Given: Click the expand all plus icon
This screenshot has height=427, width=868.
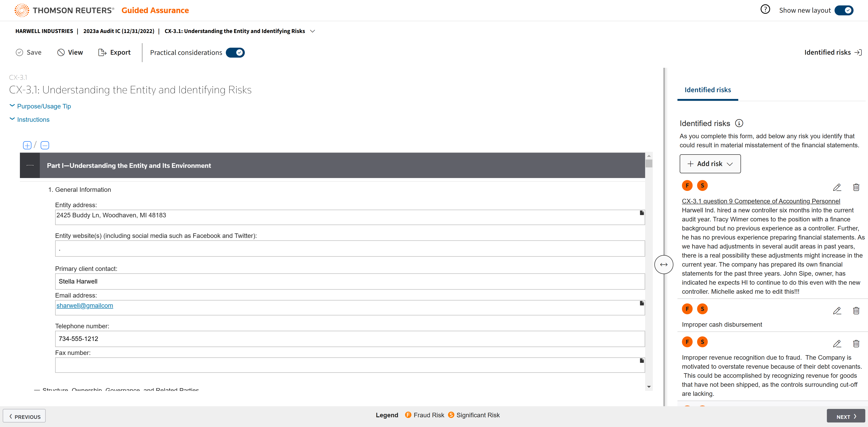Looking at the screenshot, I should 27,145.
